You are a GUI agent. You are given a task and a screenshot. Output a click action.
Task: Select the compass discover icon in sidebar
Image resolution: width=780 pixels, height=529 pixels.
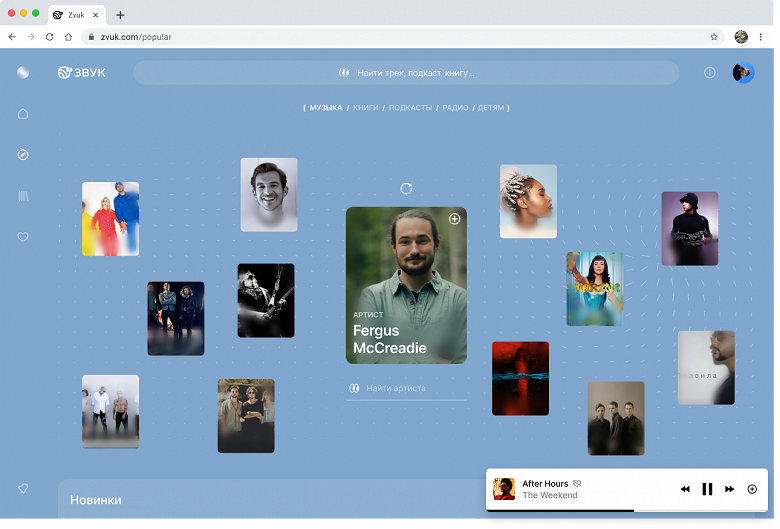coord(23,155)
